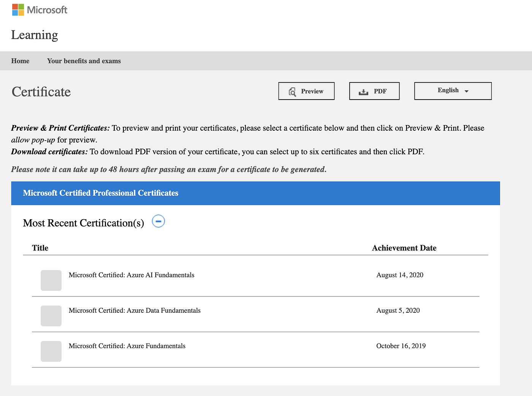The height and width of the screenshot is (396, 532).
Task: Click the August 5, 2020 date
Action: [x=398, y=310]
